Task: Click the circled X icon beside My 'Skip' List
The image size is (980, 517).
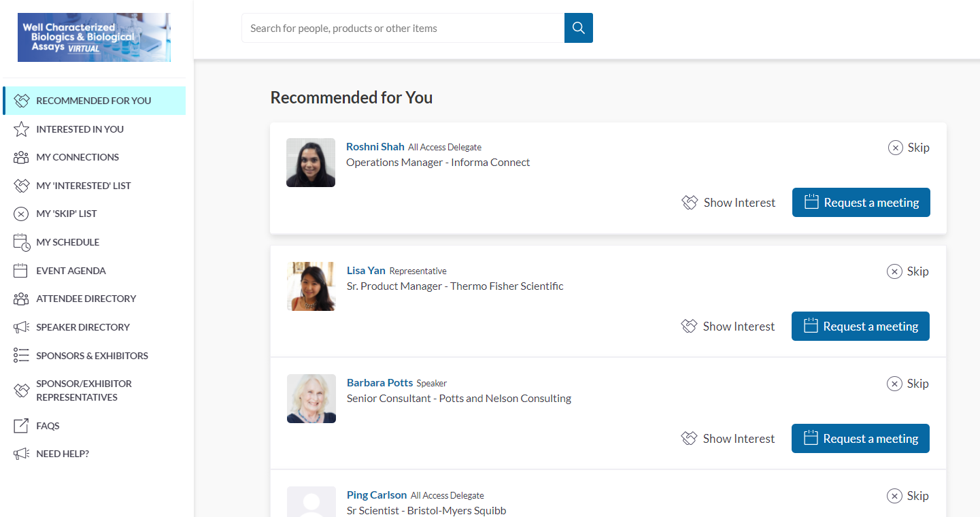Action: (x=21, y=214)
